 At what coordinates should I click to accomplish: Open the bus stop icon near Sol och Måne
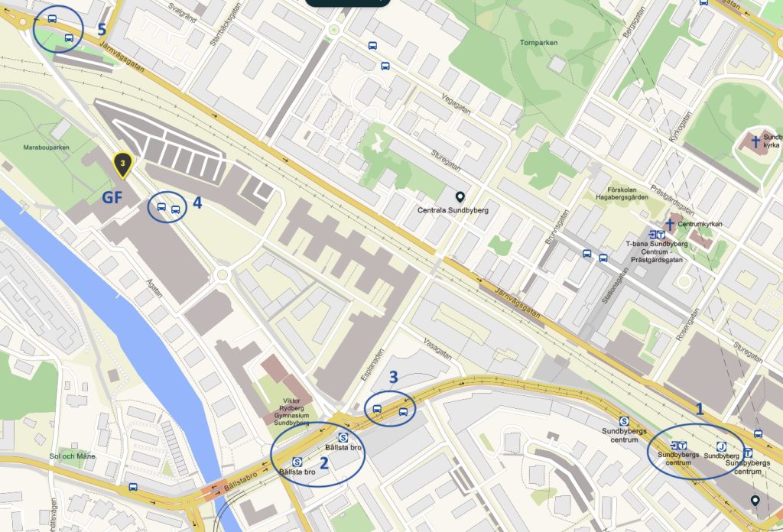[133, 487]
